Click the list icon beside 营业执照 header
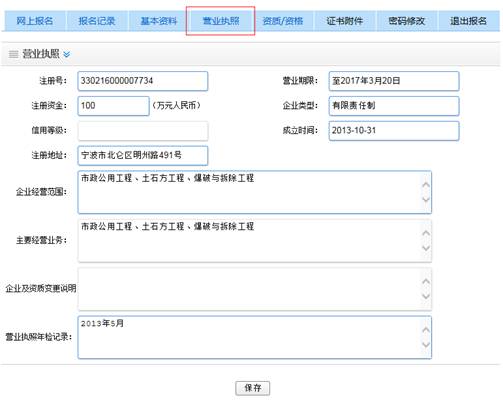Viewport: 503px width, 402px height. pyautogui.click(x=13, y=54)
